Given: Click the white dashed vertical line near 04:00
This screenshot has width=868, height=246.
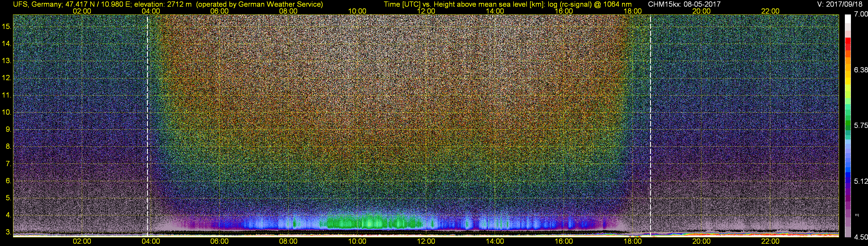Looking at the screenshot, I should pos(148,126).
